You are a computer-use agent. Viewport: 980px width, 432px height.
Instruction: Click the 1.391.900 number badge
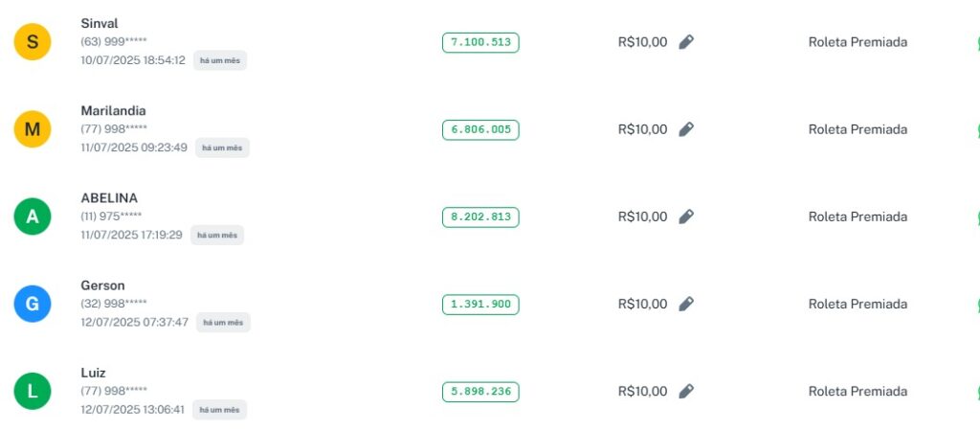480,304
